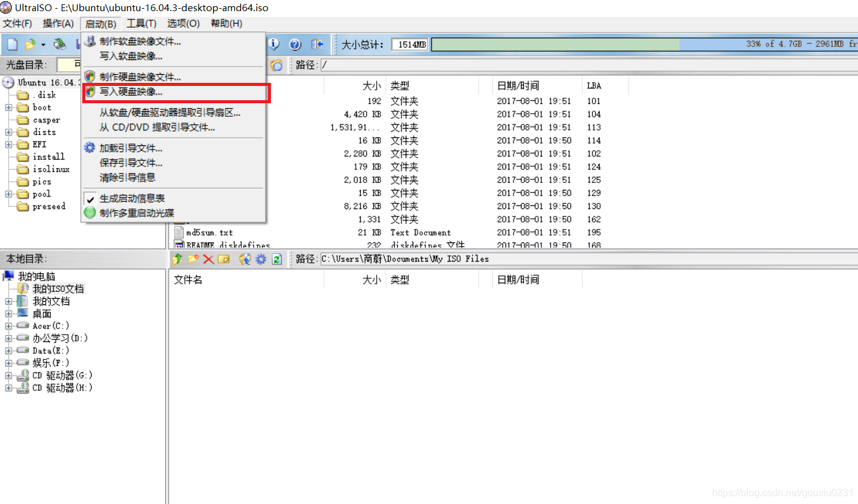Click the 大小总计 1514MB field
This screenshot has height=504, width=858.
pos(410,45)
